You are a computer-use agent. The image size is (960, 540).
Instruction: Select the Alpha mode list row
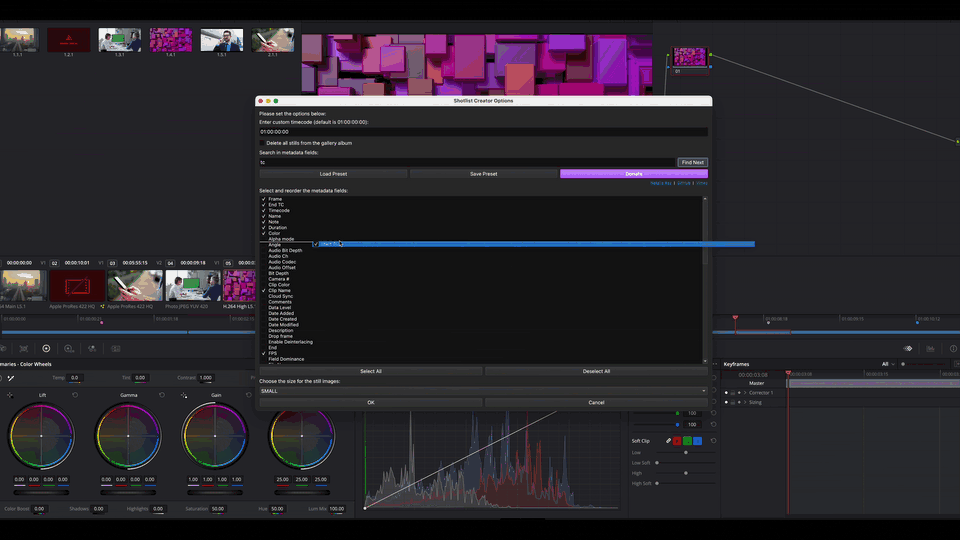(x=281, y=239)
